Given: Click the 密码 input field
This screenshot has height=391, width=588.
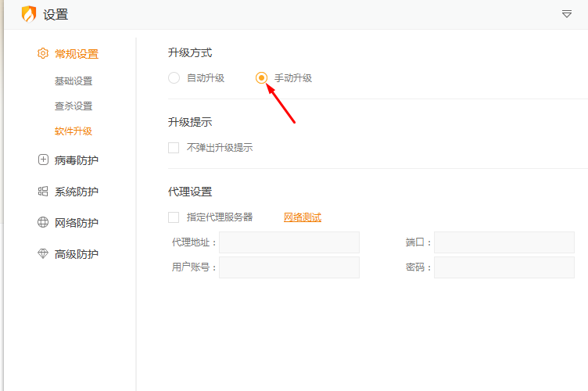Looking at the screenshot, I should tap(504, 267).
